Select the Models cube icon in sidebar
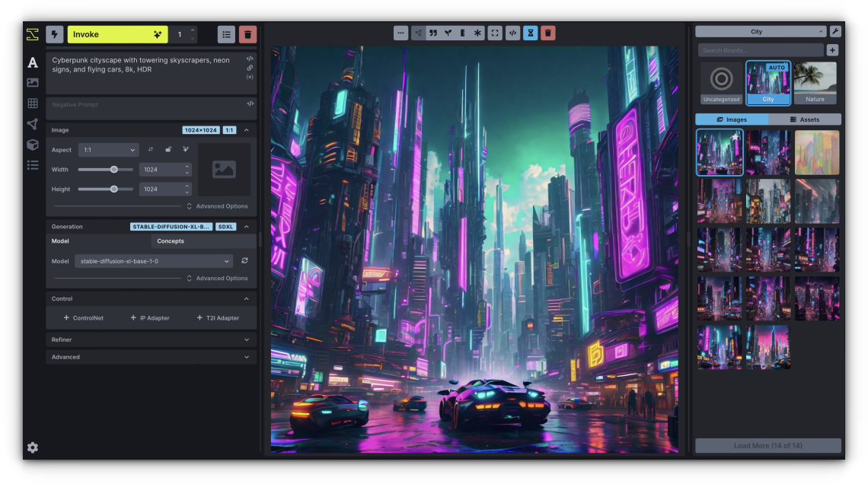 [x=32, y=144]
